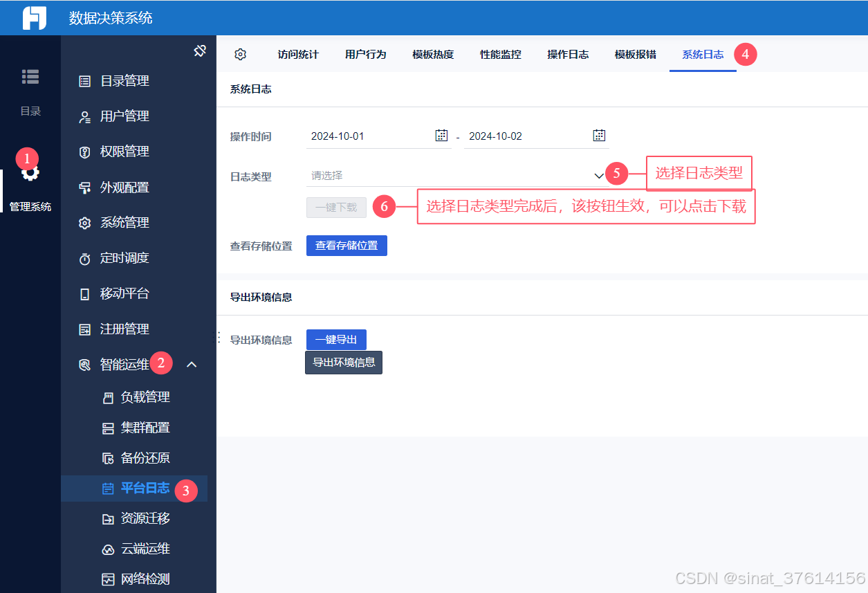The image size is (868, 593).
Task: Click the 用户管理 person icon
Action: coord(85,117)
